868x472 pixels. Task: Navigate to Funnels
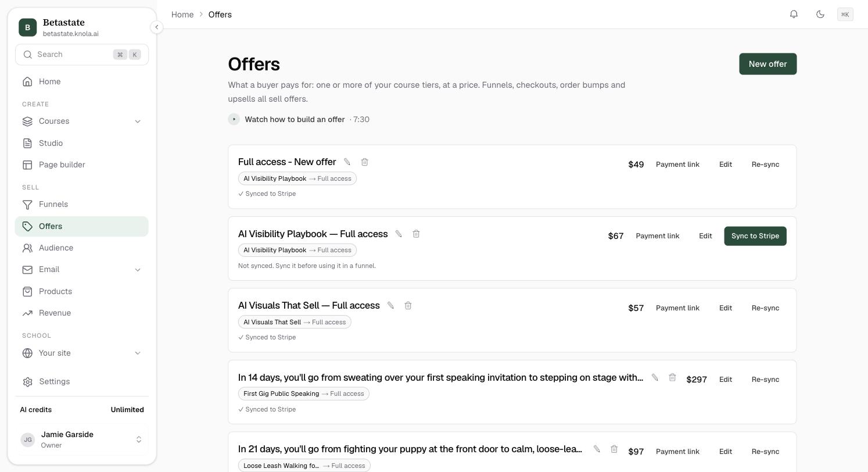tap(82, 205)
